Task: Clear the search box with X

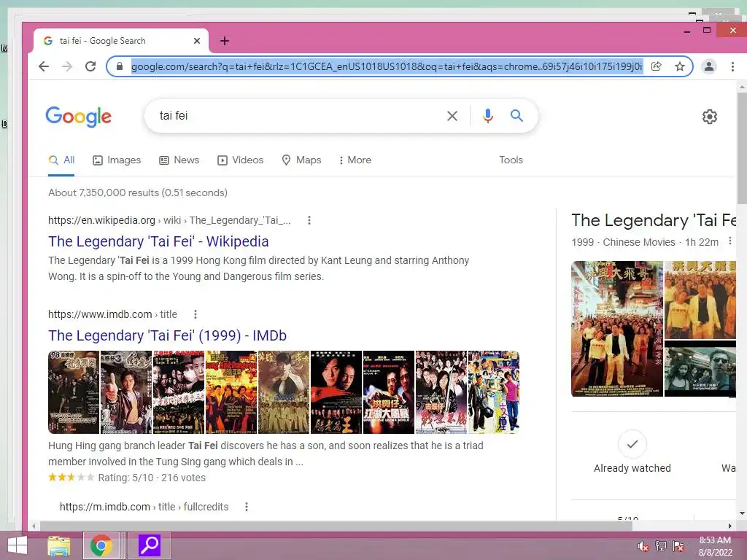Action: pyautogui.click(x=452, y=116)
